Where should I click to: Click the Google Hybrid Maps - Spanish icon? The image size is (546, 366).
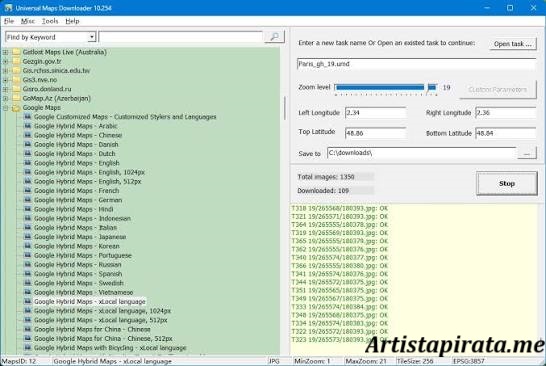(28, 274)
